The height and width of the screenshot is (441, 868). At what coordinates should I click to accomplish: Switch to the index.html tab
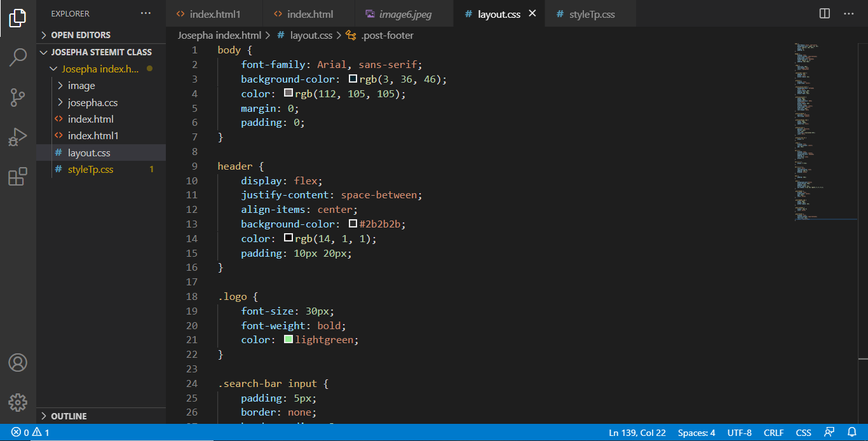coord(309,13)
